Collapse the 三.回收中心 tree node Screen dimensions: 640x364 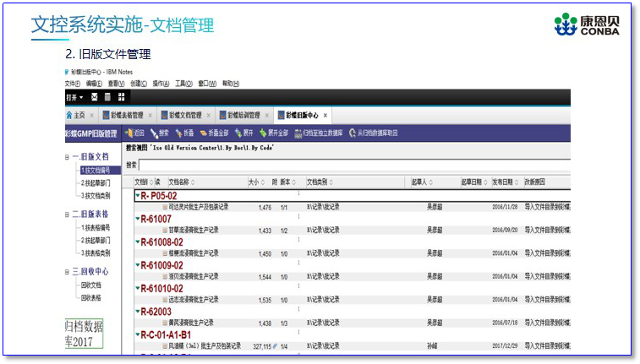coord(67,272)
